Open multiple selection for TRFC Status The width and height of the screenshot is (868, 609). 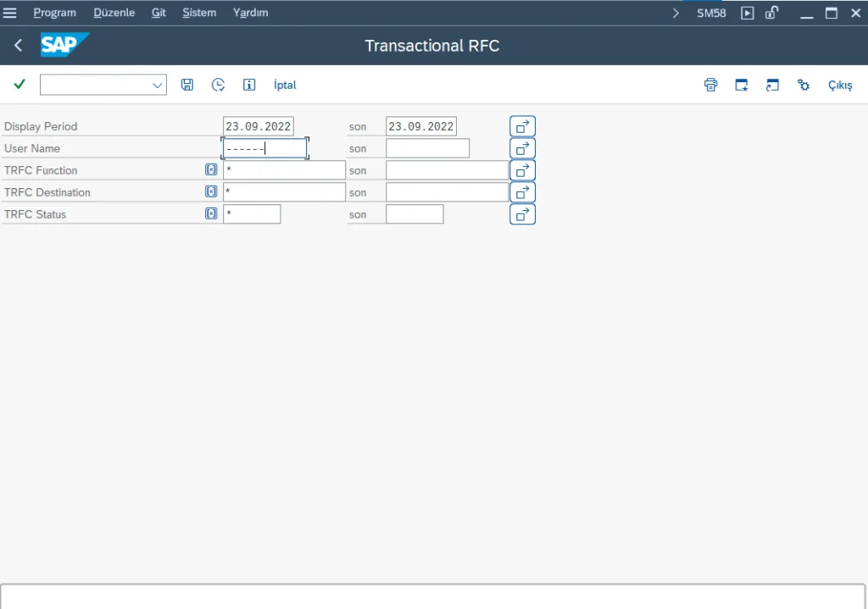522,214
